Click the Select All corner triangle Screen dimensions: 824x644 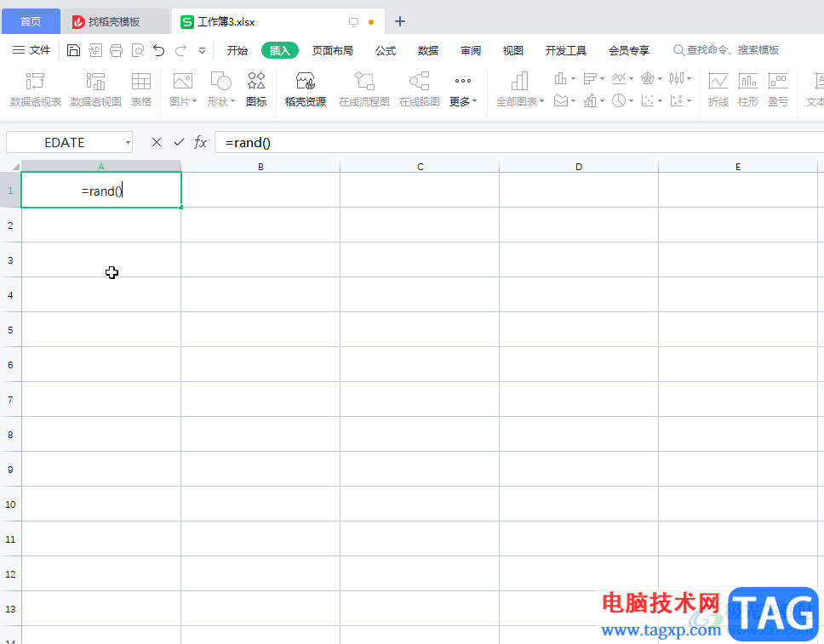15,167
